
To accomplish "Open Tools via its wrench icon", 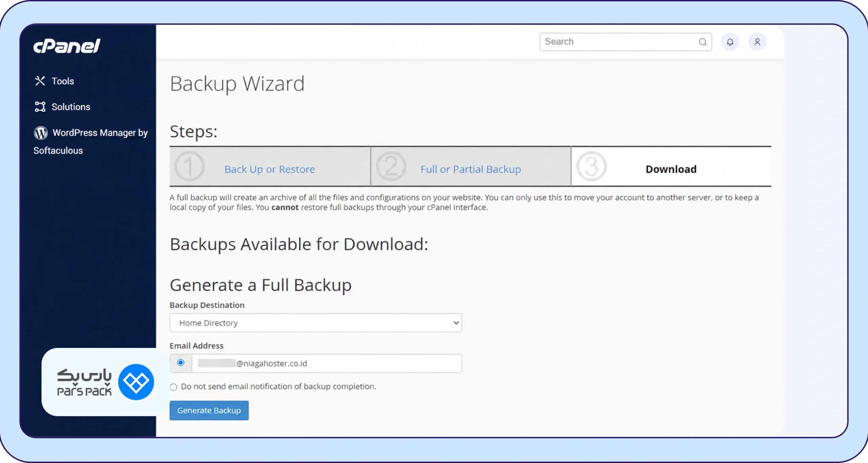I will (40, 81).
